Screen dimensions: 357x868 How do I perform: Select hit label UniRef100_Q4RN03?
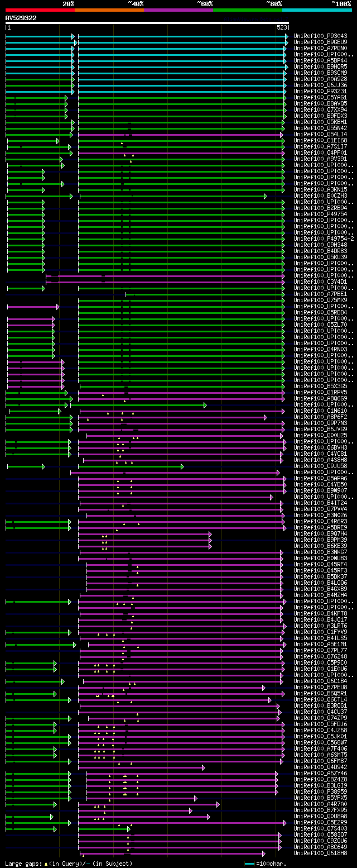click(x=320, y=349)
